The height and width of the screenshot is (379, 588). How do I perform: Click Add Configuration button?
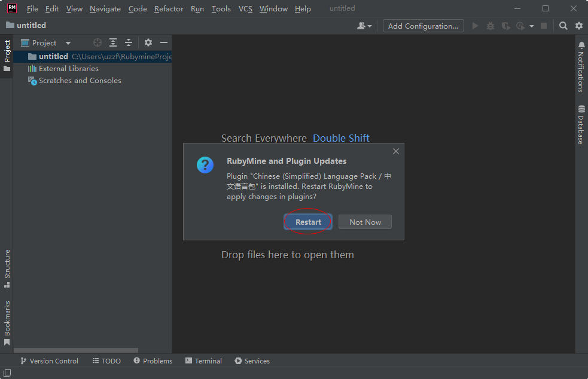coord(423,26)
